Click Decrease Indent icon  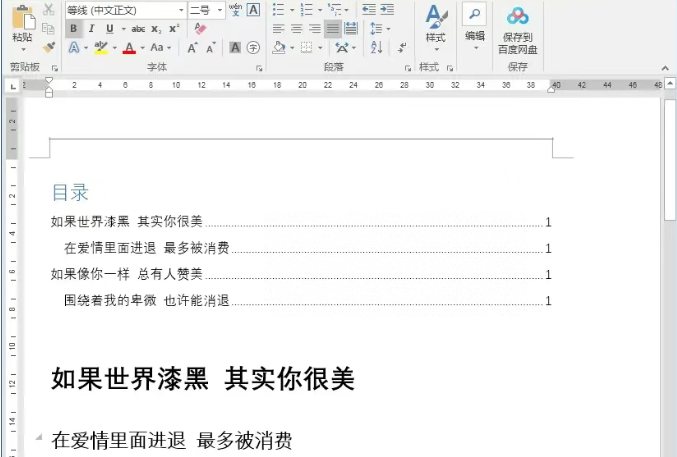point(369,10)
